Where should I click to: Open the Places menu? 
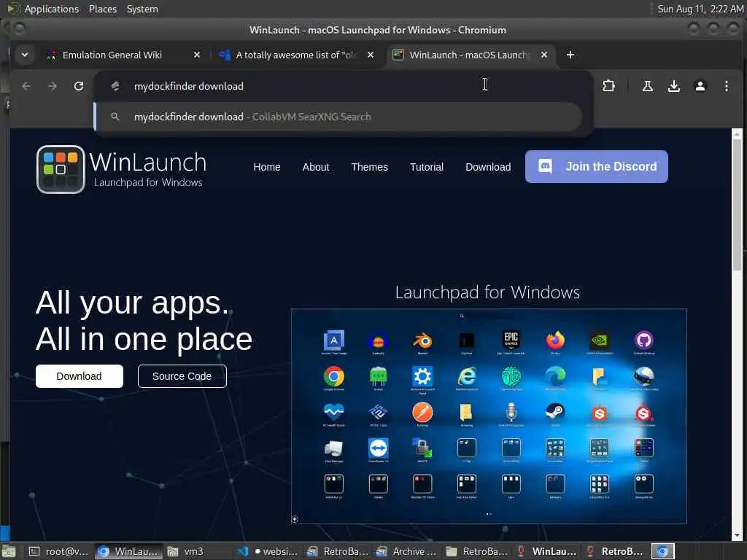pos(102,9)
